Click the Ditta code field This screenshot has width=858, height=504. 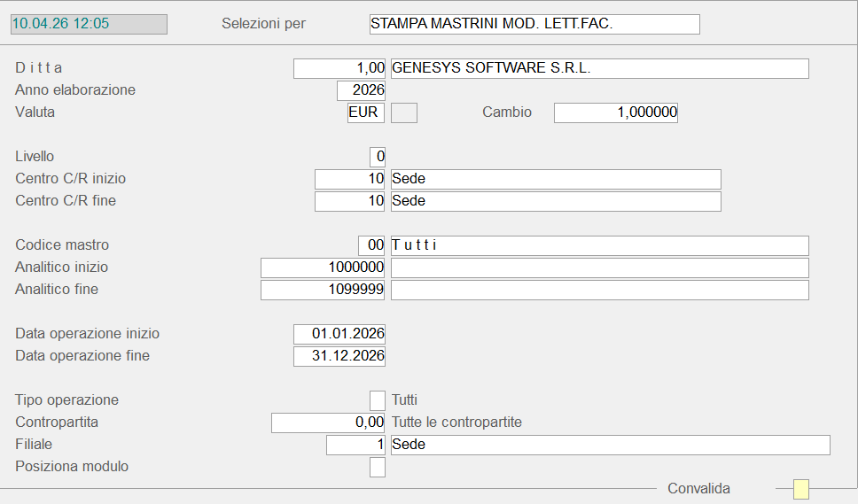[x=339, y=68]
